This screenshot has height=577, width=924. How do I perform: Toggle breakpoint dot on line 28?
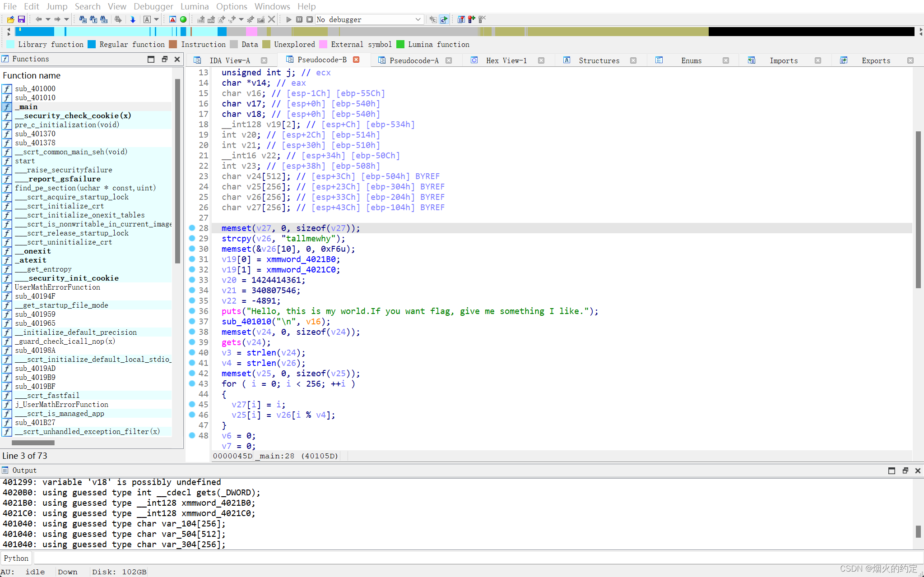tap(192, 228)
